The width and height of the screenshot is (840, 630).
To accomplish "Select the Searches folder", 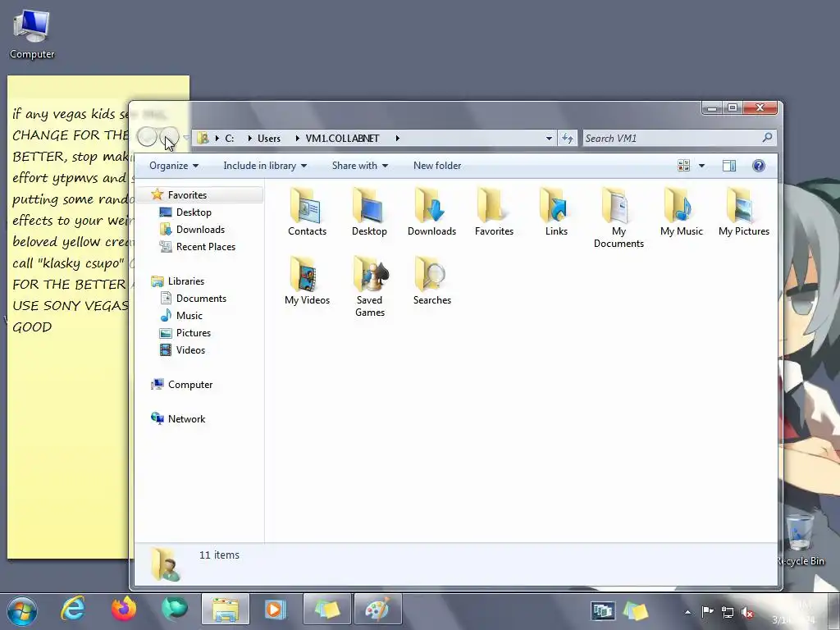I will (x=431, y=281).
